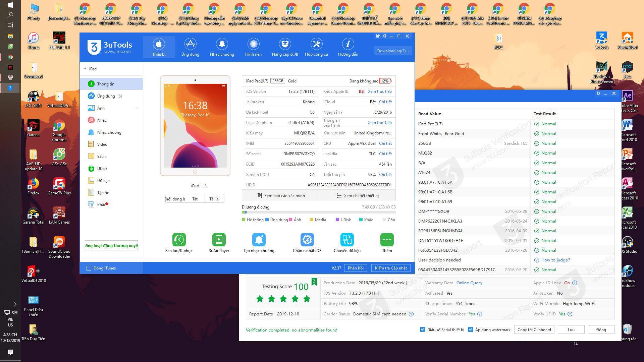Uncheck Giấu số Serial thiết bị
Viewport: 644px width, 362px height.
pos(423,329)
